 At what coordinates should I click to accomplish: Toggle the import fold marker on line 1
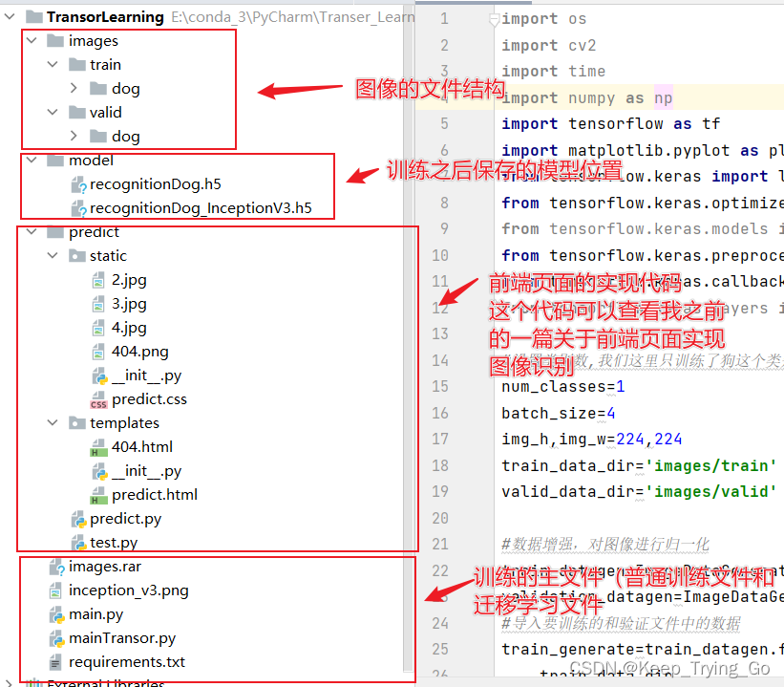tap(494, 19)
